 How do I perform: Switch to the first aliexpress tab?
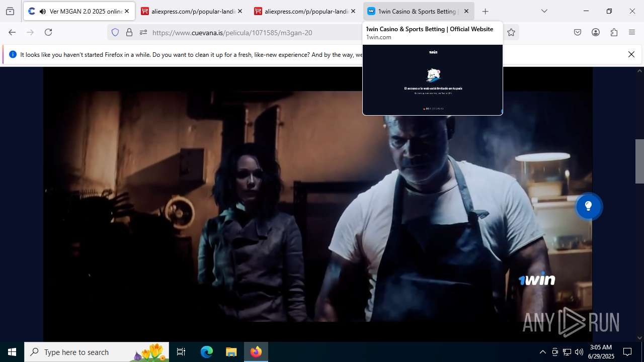tap(192, 11)
